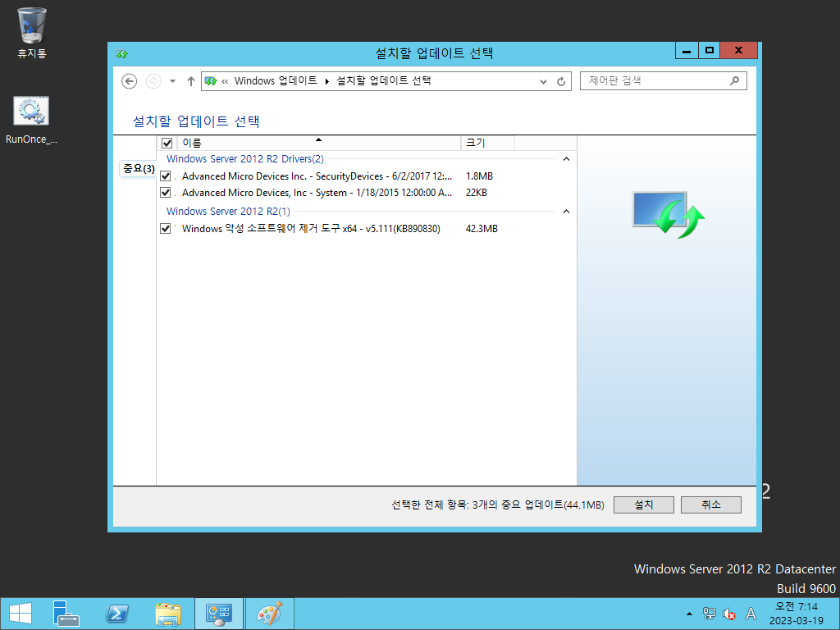
Task: Select the RunOnce desktop shortcut
Action: coord(31,120)
